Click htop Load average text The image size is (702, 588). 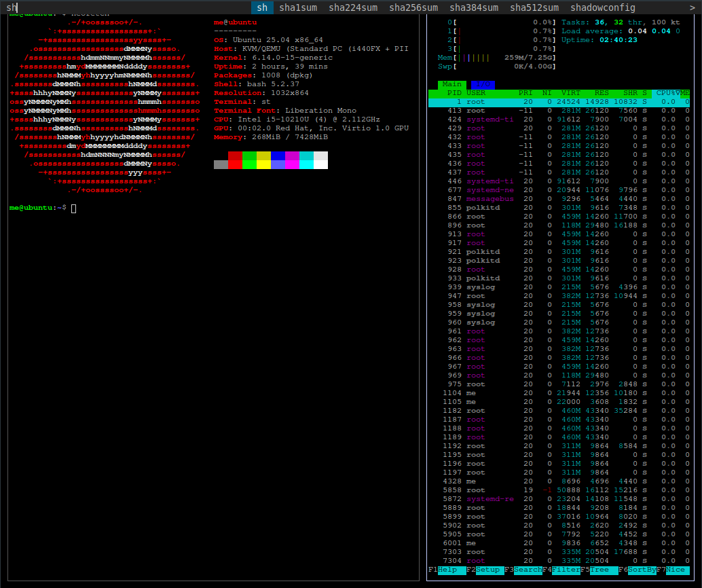pos(621,31)
